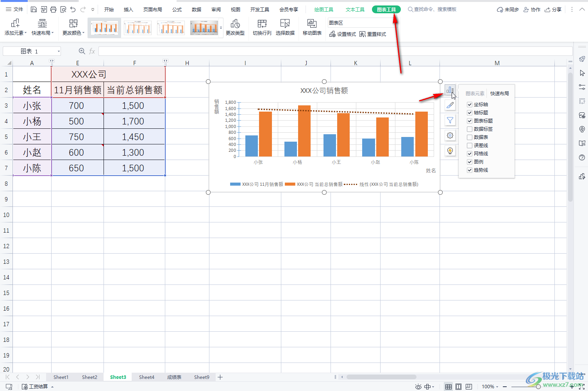Open Add Element (添加元素) menu
This screenshot has height=391, width=588.
coord(16,28)
